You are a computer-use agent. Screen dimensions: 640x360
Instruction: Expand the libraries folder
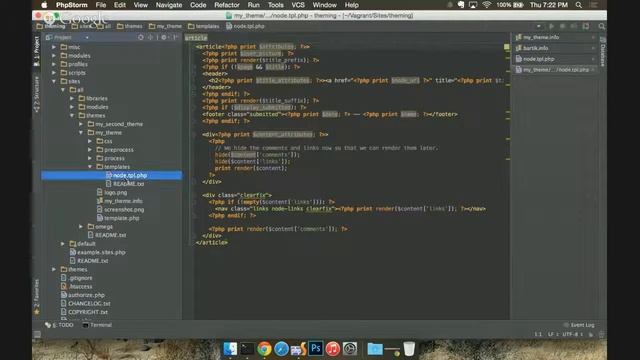(72, 98)
